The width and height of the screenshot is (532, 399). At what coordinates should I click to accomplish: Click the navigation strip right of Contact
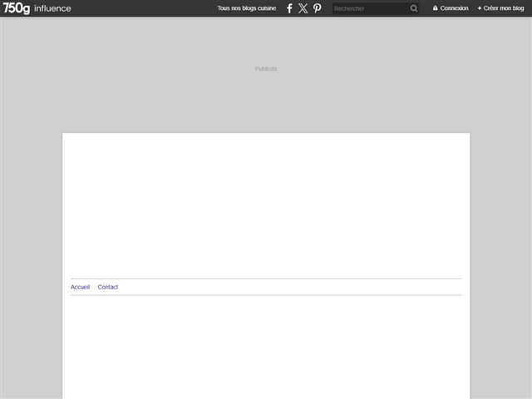pos(291,287)
